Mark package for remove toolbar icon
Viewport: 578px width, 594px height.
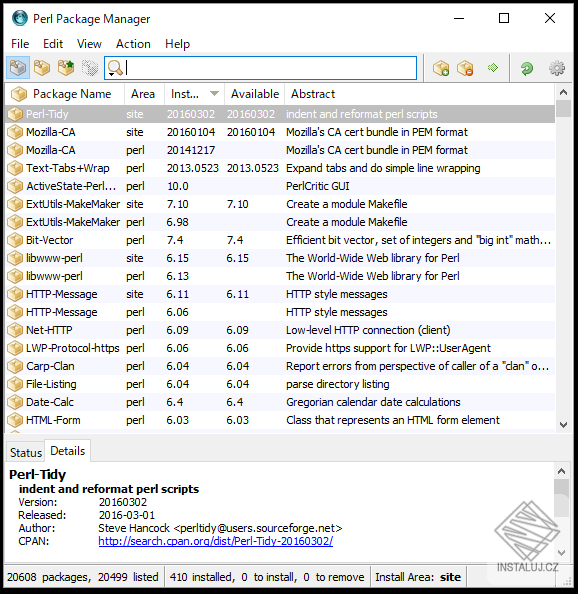click(x=465, y=68)
